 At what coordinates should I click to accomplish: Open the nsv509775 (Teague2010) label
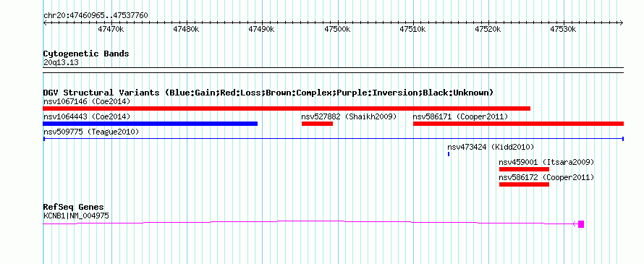(x=90, y=132)
